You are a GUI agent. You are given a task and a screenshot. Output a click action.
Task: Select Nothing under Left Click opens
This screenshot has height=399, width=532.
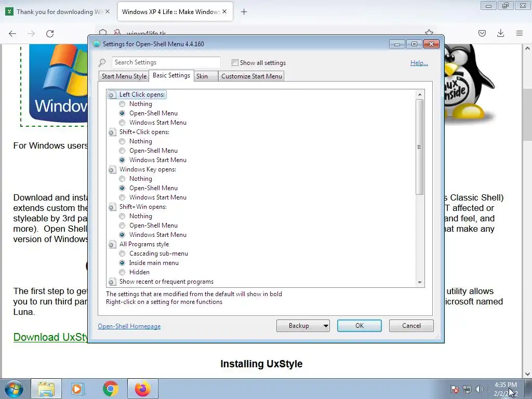point(122,104)
